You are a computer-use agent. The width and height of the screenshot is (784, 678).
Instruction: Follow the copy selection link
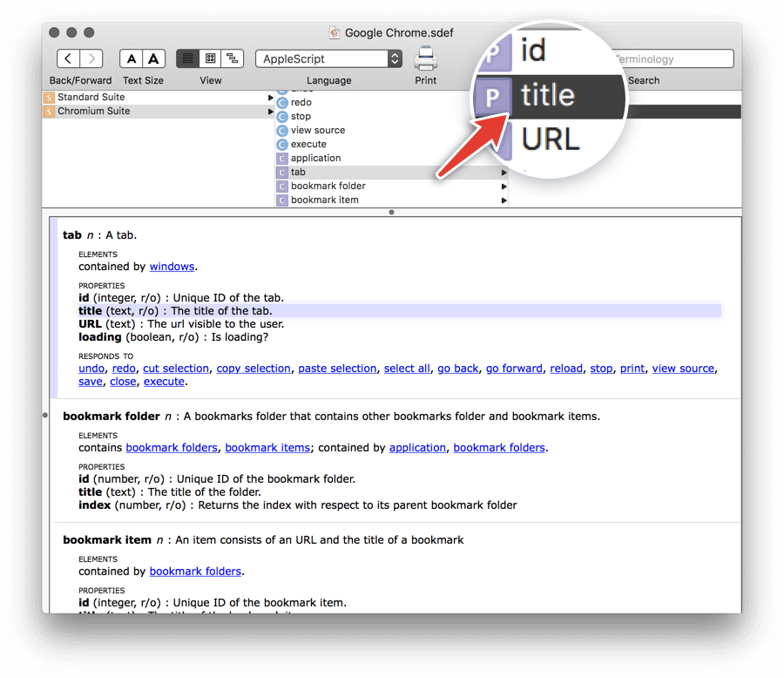tap(253, 369)
